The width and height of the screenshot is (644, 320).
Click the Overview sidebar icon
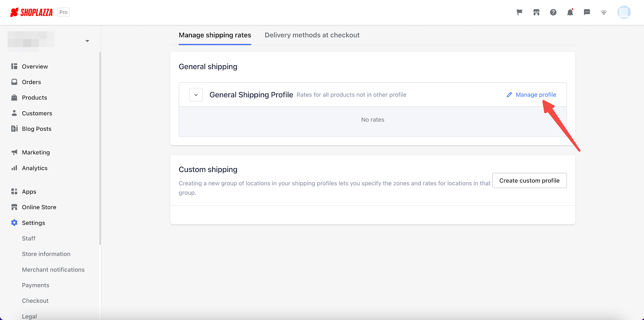coord(14,66)
